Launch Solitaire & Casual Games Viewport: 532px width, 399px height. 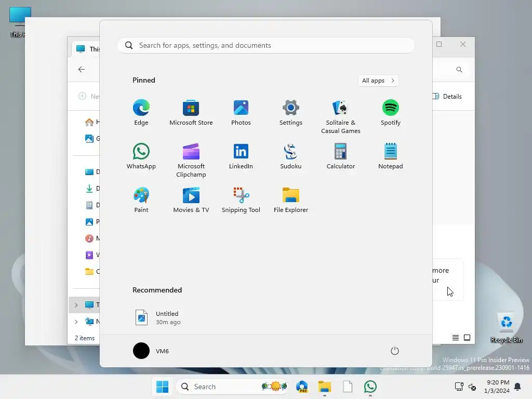pos(341,117)
